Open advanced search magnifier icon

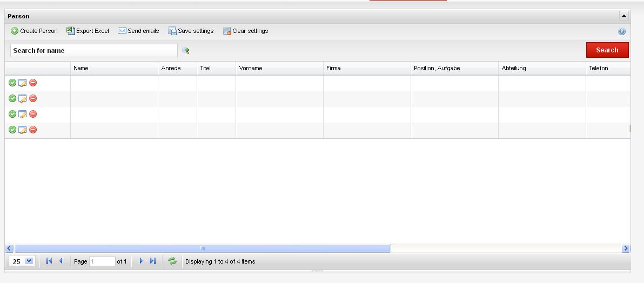[186, 51]
